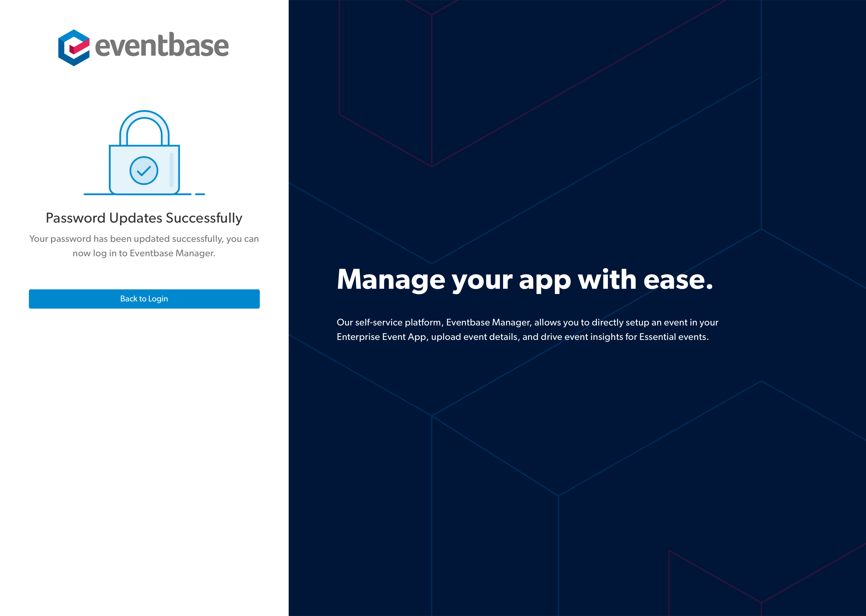Click the "Manage your app with ease." headline
866x616 pixels.
tap(525, 281)
